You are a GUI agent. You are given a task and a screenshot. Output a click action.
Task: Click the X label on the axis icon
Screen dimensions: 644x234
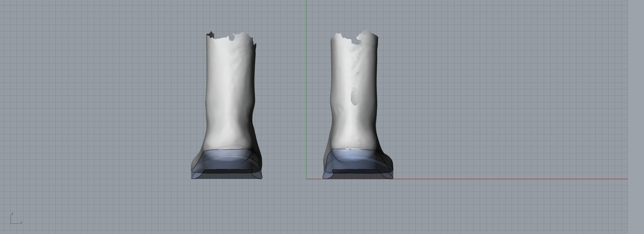tap(21, 223)
